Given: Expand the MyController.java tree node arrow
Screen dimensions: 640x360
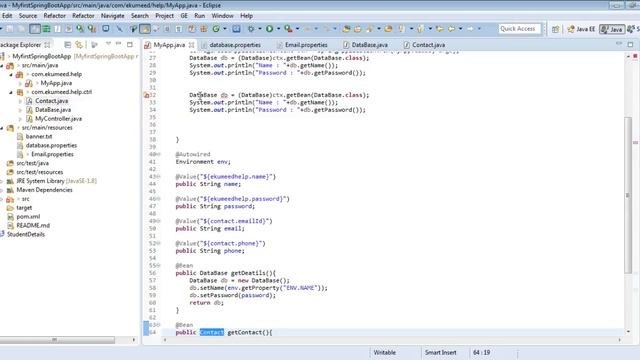Looking at the screenshot, I should (x=20, y=119).
